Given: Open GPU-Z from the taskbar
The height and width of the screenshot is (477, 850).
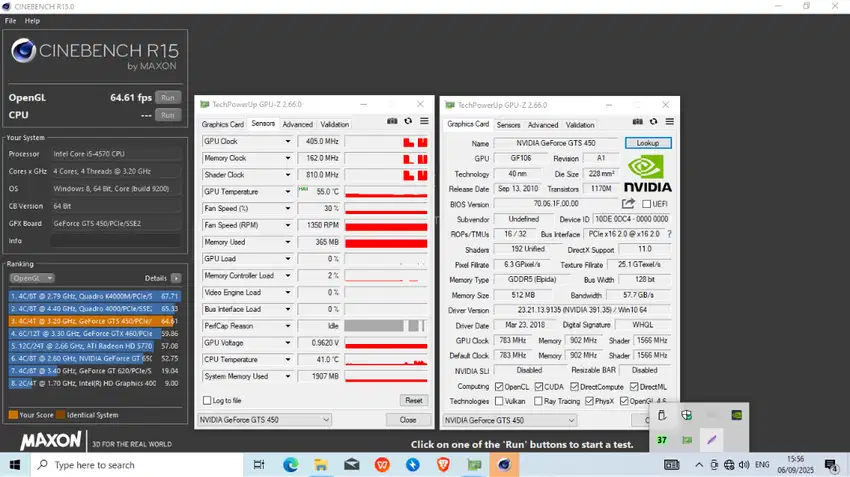Looking at the screenshot, I should coord(474,465).
